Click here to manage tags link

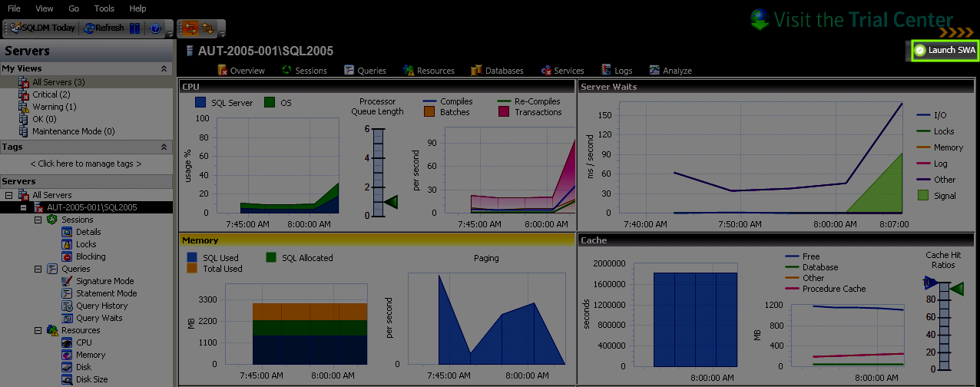coord(86,164)
